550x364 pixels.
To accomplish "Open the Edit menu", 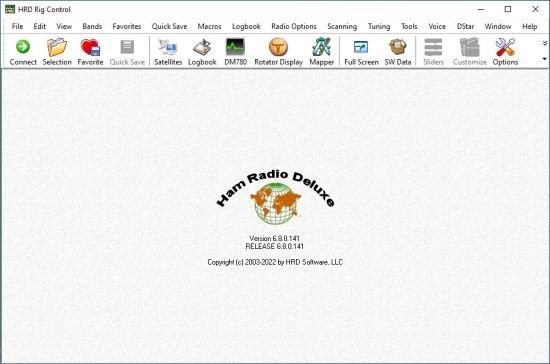I will [40, 26].
